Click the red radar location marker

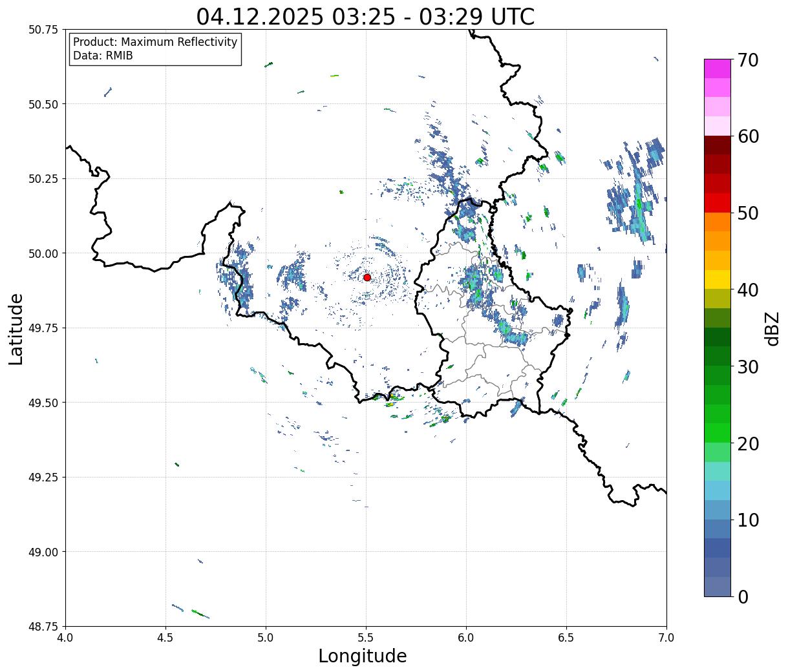367,277
